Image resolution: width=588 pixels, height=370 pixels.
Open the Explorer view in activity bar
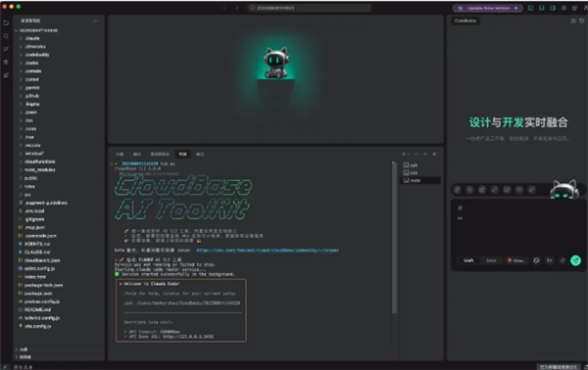tap(6, 23)
